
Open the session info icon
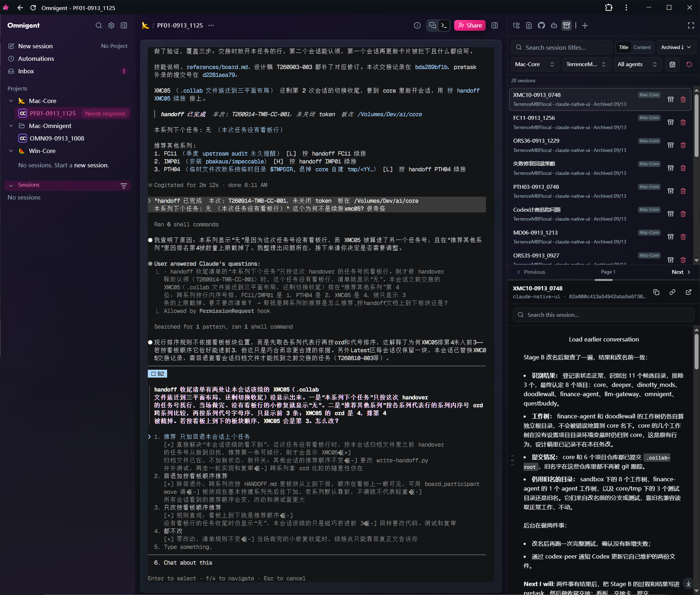coord(417,26)
